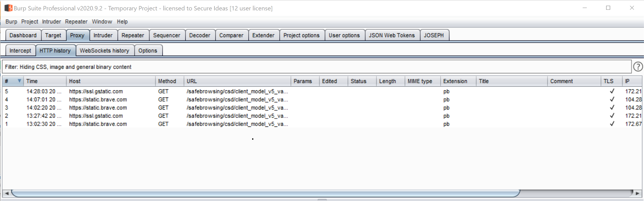Sort by the Params column header
Viewport: 644px width, 201px height.
point(305,81)
